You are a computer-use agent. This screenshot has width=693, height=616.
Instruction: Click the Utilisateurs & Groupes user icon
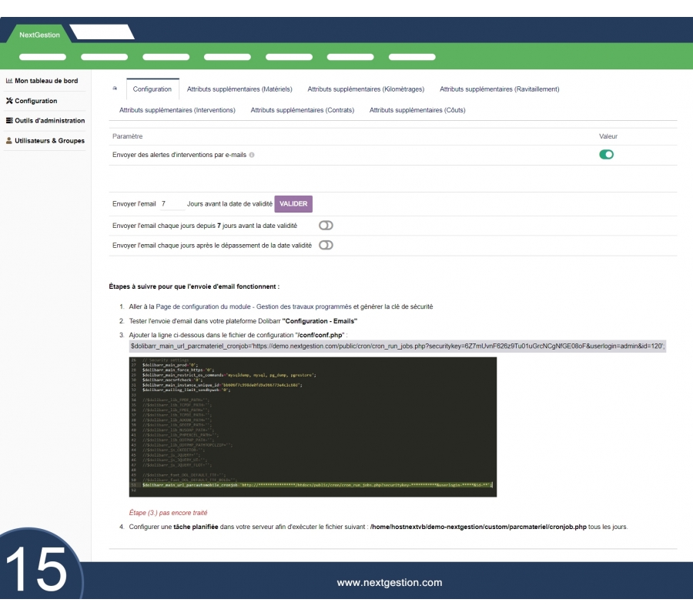point(9,141)
